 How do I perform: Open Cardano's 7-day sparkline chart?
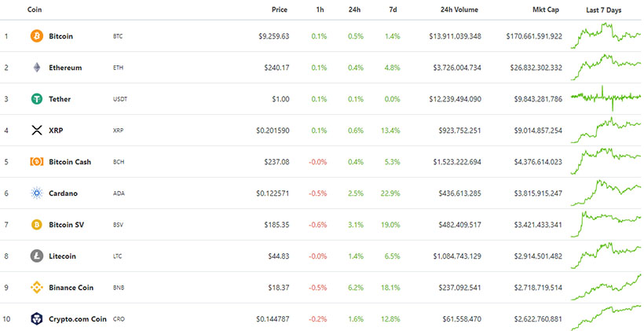pos(606,193)
